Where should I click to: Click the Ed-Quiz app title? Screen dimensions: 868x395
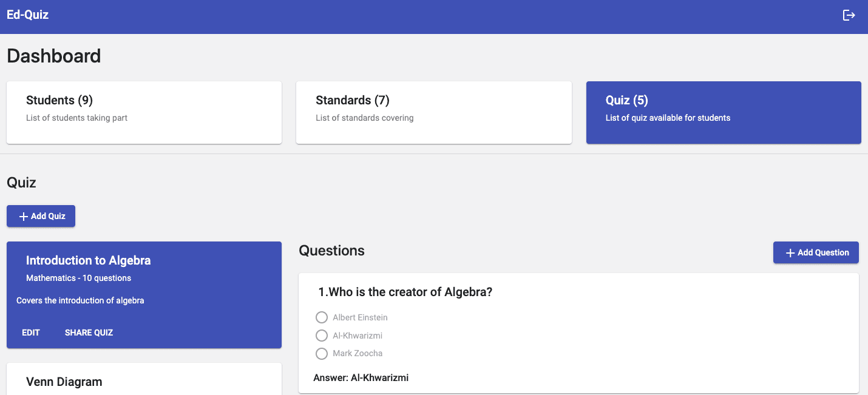28,15
